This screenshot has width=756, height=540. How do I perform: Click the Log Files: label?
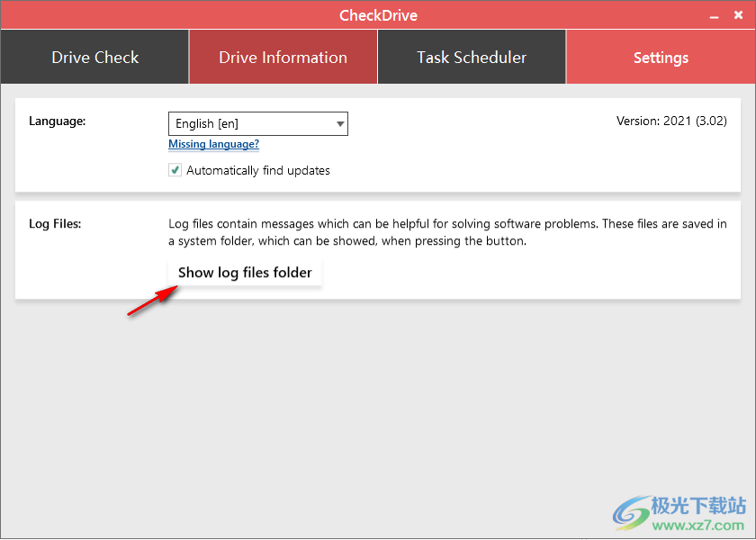[55, 224]
